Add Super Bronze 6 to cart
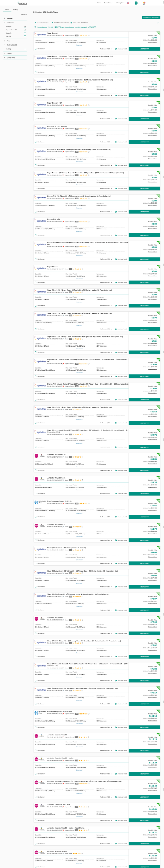164x868 pixels. tap(144, 48)
